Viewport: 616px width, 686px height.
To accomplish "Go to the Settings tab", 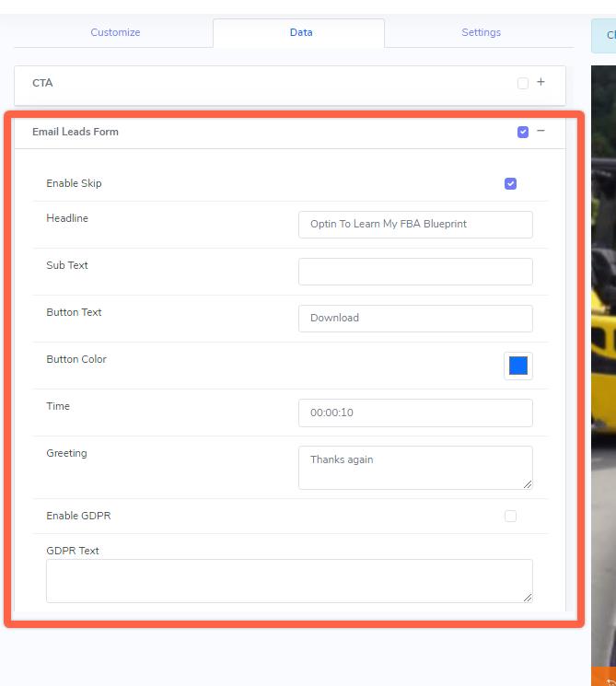I will (481, 32).
